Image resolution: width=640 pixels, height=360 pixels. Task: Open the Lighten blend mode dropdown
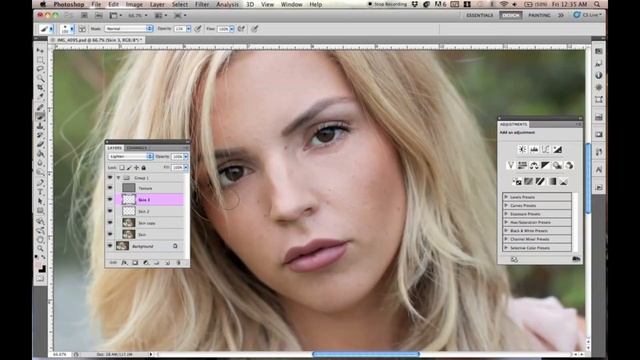(x=130, y=157)
